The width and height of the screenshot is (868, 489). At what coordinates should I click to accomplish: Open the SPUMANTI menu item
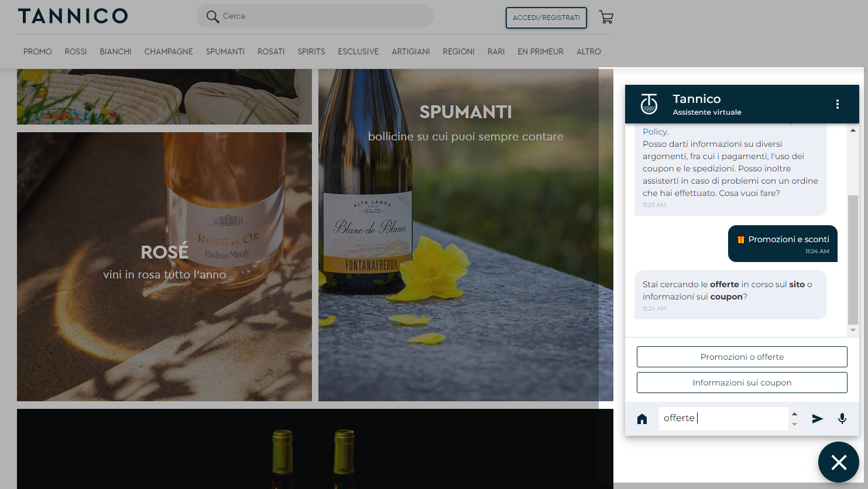tap(225, 51)
